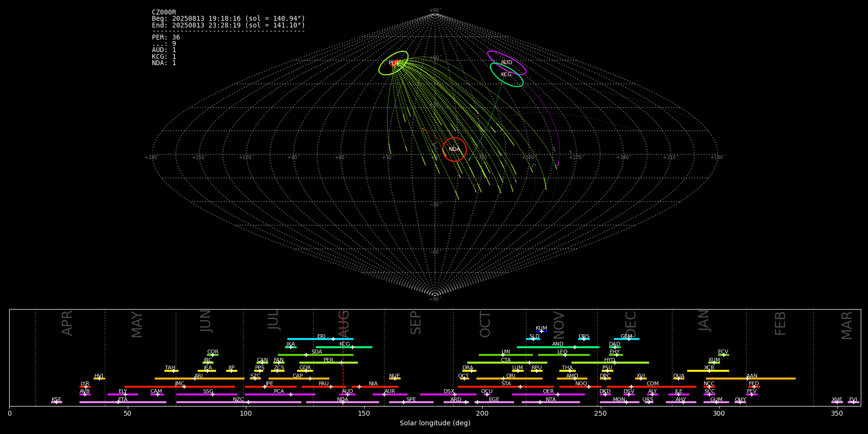Click the SPE shower label
Image resolution: width=868 pixels, height=434 pixels.
[411, 400]
